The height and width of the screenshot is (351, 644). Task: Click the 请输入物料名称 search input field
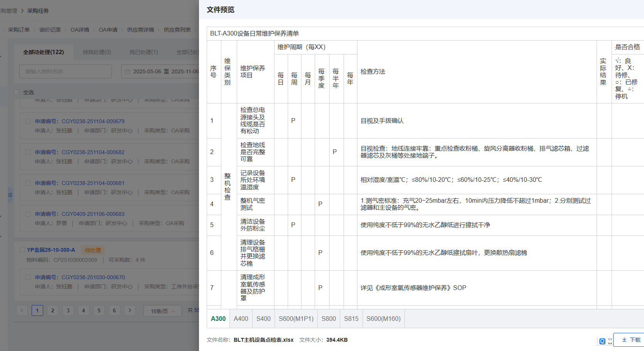66,71
